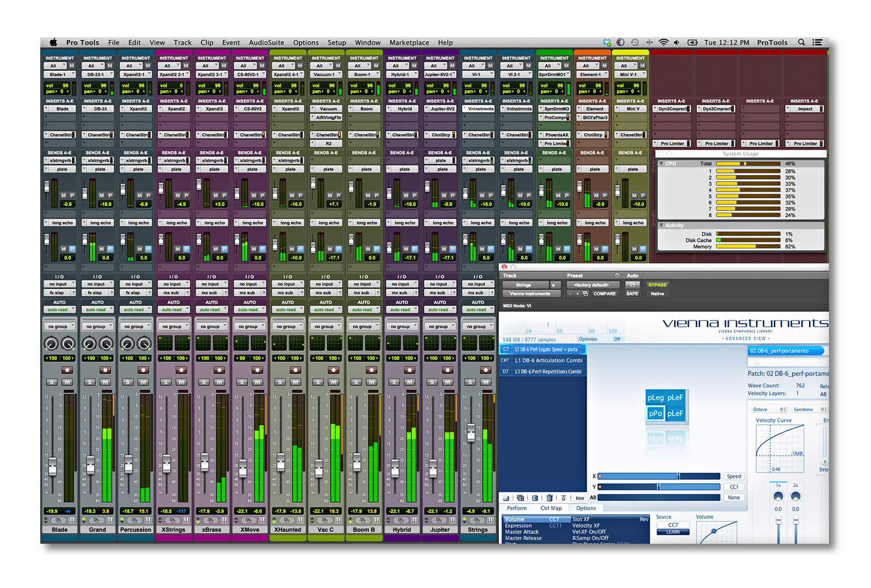Open 'auto read' dropdown on Percussion track
Viewport: 871px width, 588px height.
[135, 309]
